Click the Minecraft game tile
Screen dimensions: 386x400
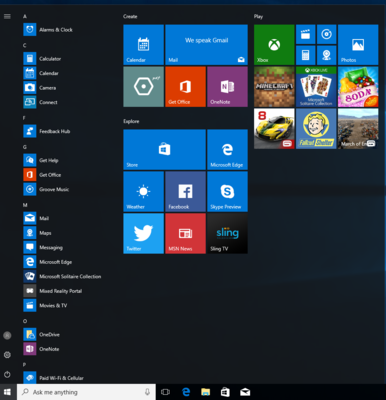pyautogui.click(x=274, y=87)
